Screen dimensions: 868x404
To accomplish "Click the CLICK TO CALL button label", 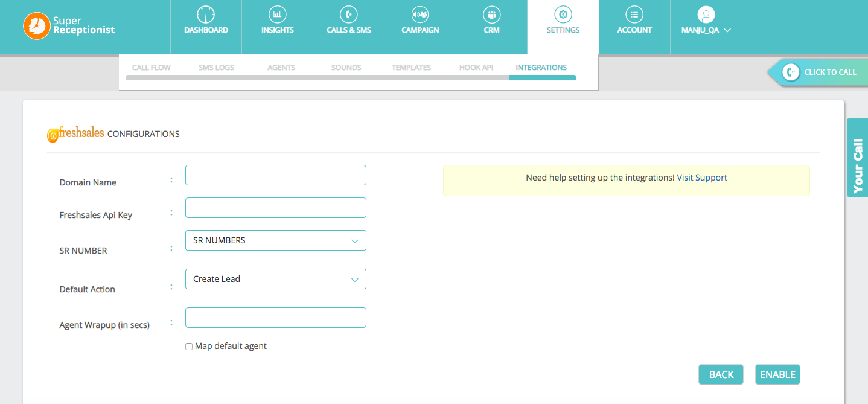I will coord(830,72).
